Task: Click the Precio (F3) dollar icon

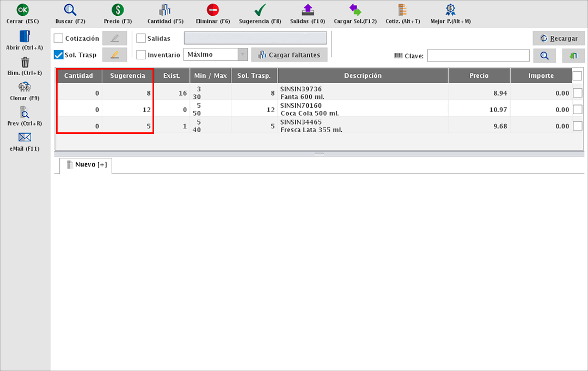Action: pos(118,10)
